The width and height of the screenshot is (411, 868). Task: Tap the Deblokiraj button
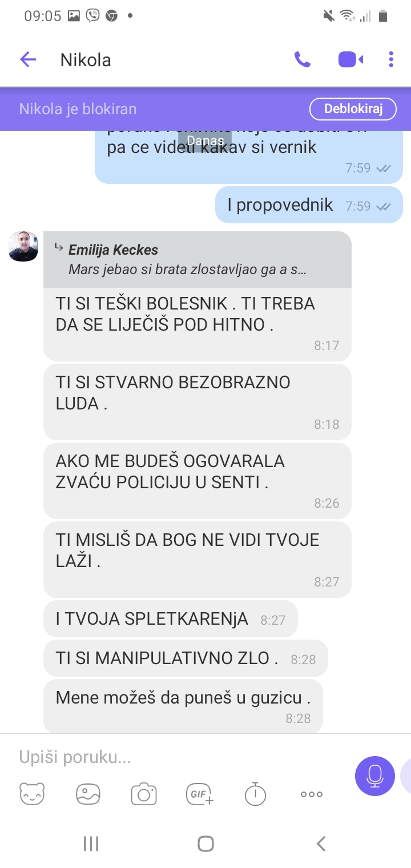(353, 108)
